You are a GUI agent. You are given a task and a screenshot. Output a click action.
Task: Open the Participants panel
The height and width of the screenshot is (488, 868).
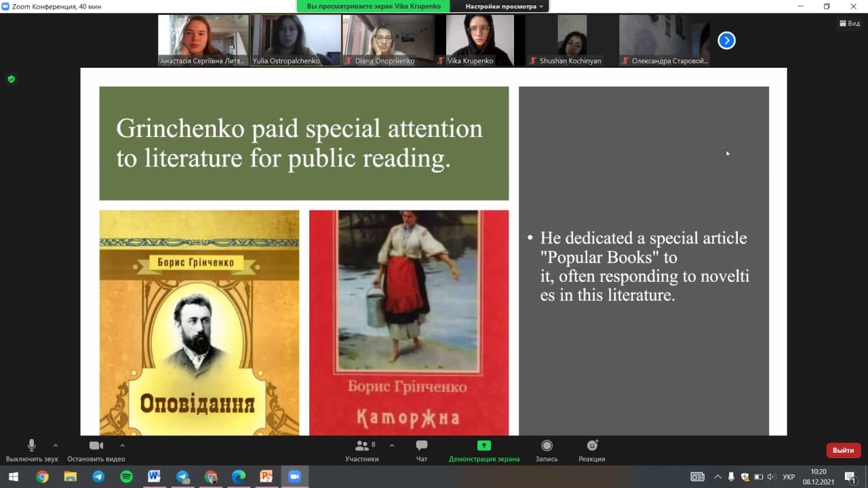(361, 446)
